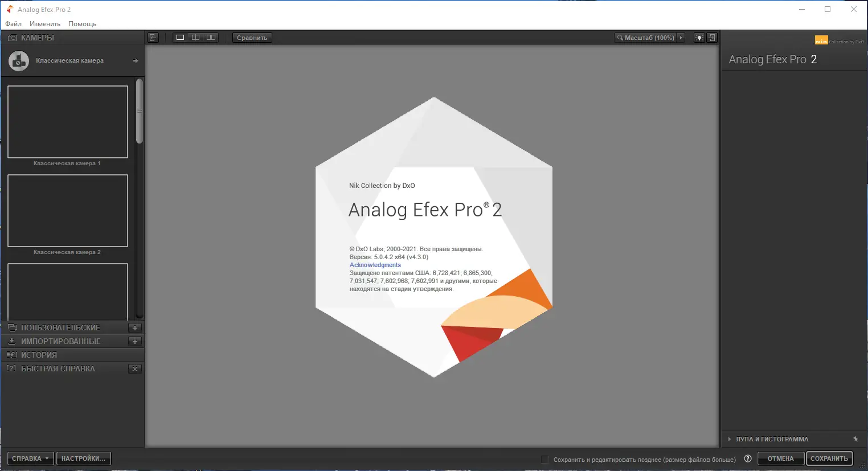Maximize the Analog Efex Pro 2 window
The image size is (868, 471).
828,9
